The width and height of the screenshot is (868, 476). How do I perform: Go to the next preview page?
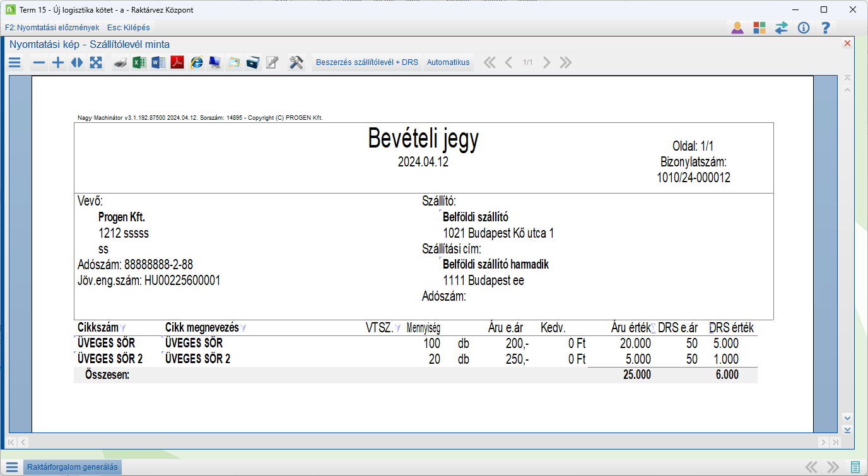547,62
